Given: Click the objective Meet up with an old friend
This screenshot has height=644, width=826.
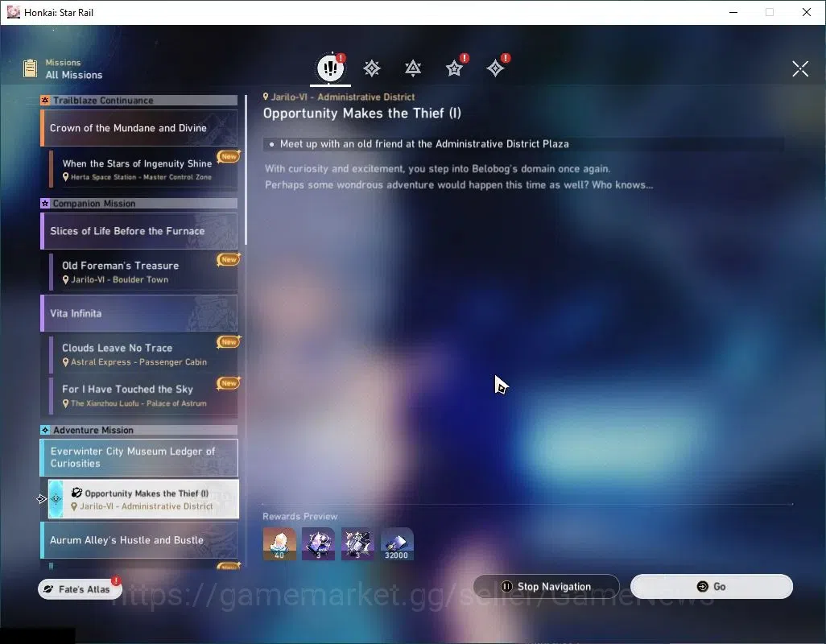Looking at the screenshot, I should pos(523,144).
